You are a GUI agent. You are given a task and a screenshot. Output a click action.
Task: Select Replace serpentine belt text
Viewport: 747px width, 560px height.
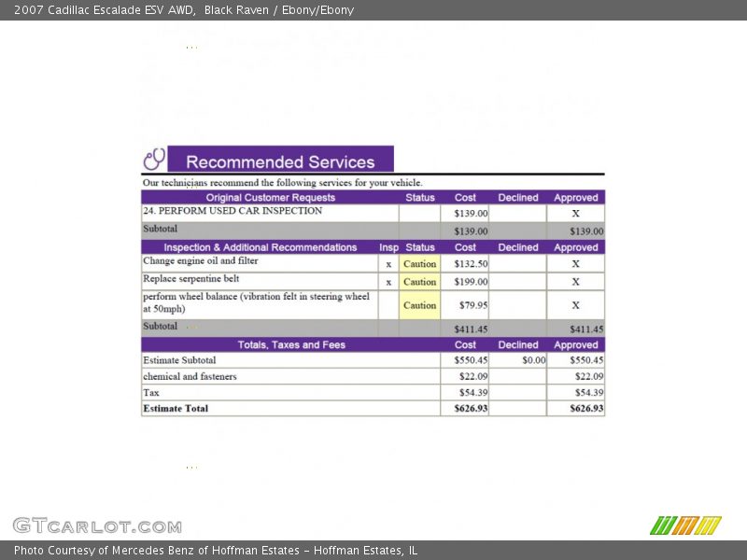point(191,279)
